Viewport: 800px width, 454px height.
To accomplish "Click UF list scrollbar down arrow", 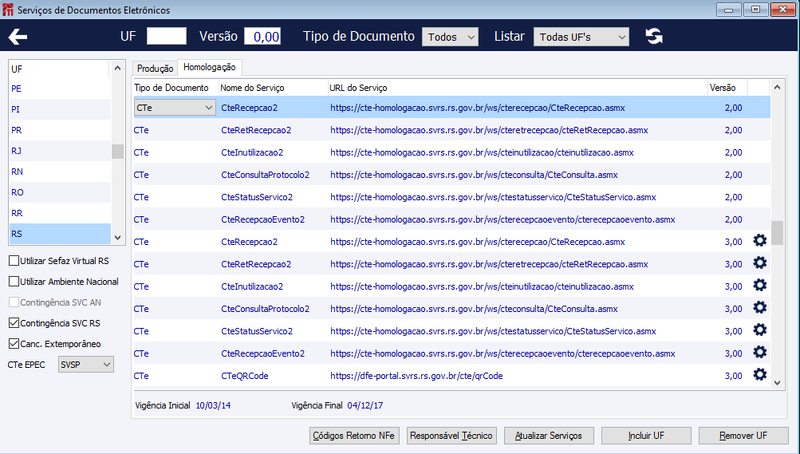I will pyautogui.click(x=117, y=237).
